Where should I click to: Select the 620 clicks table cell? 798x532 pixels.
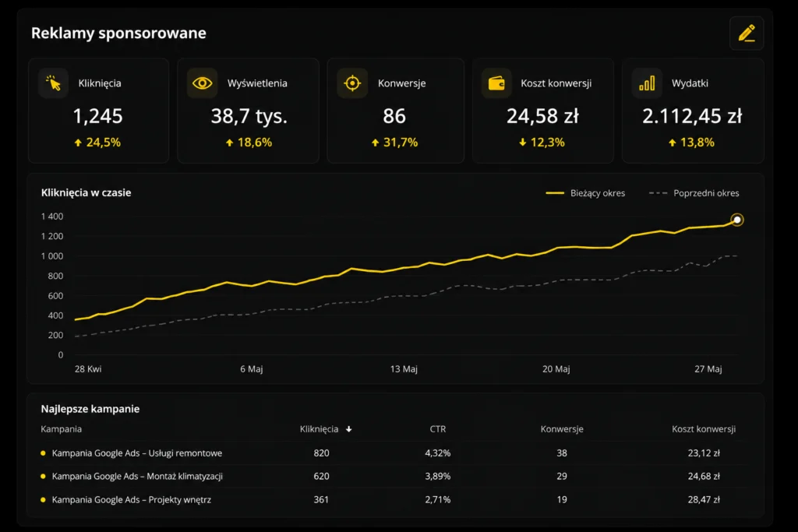(321, 477)
